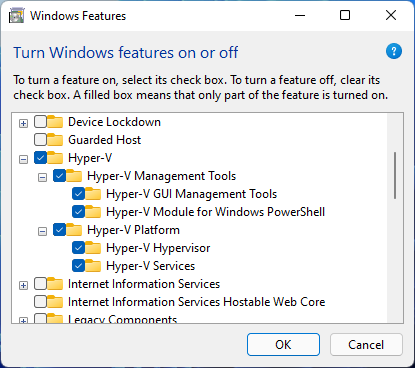Click the Hyper-V Management Tools folder icon
Screen dimensions: 415x368
click(x=74, y=176)
